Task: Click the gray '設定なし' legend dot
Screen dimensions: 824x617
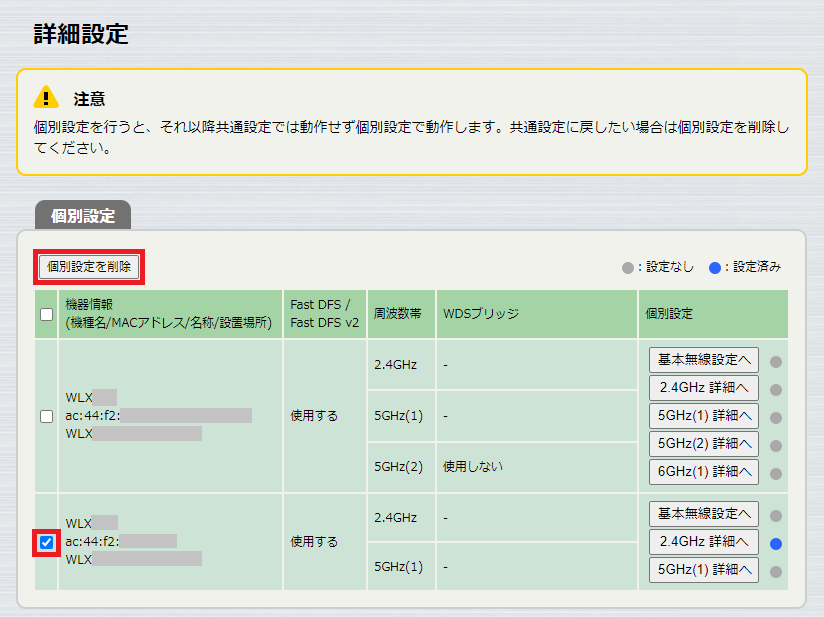Action: [628, 267]
